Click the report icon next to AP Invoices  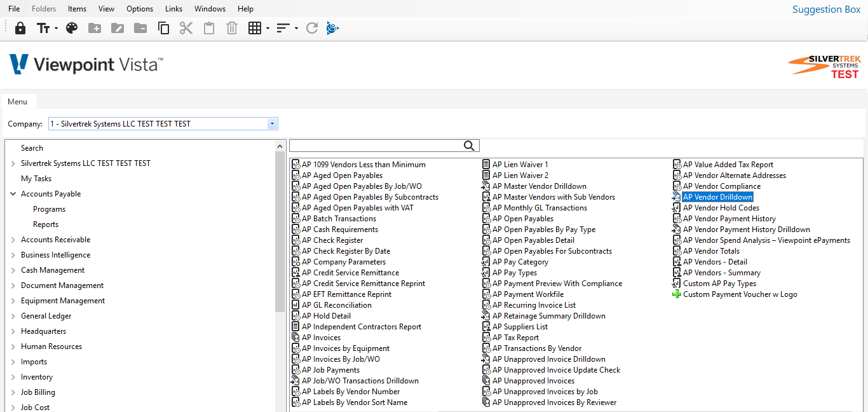point(296,338)
